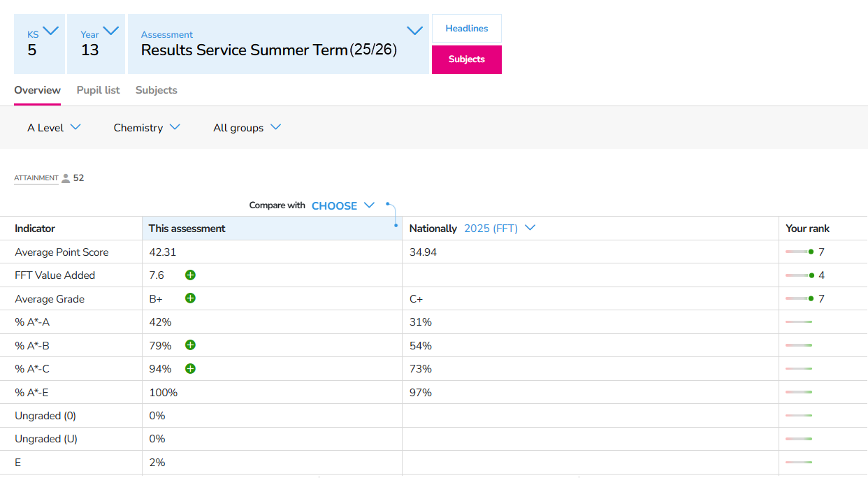Click the ATTAINMENT label
Image resolution: width=868 pixels, height=478 pixels.
[x=36, y=178]
